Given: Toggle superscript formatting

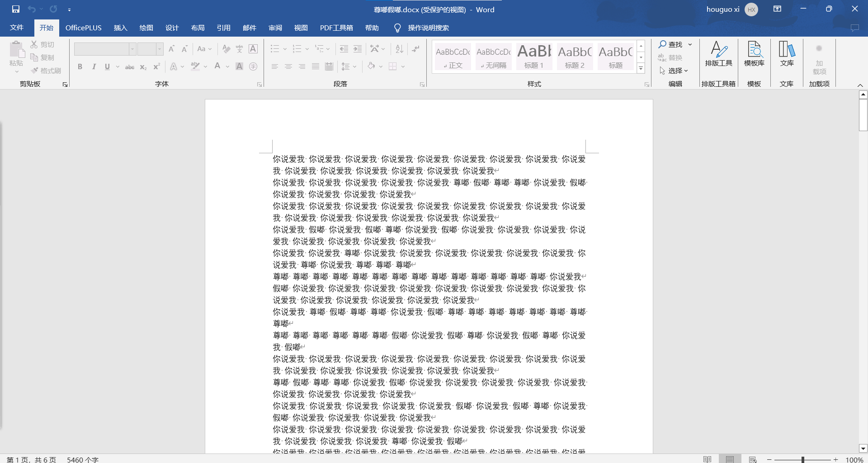Looking at the screenshot, I should coord(156,66).
